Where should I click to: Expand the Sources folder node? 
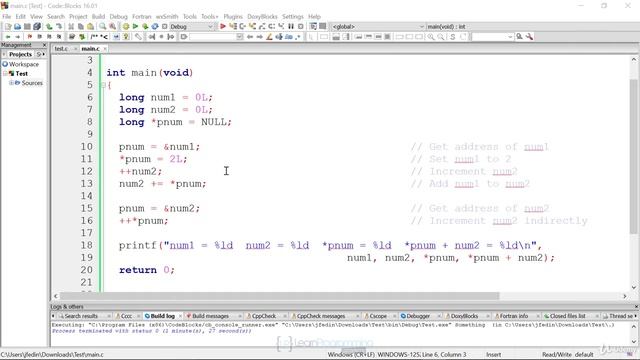[11, 83]
